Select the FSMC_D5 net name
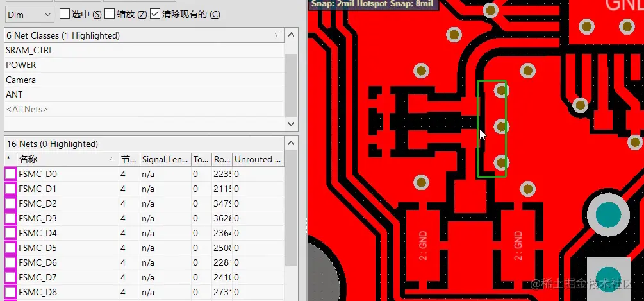Image resolution: width=644 pixels, height=301 pixels. coord(38,248)
